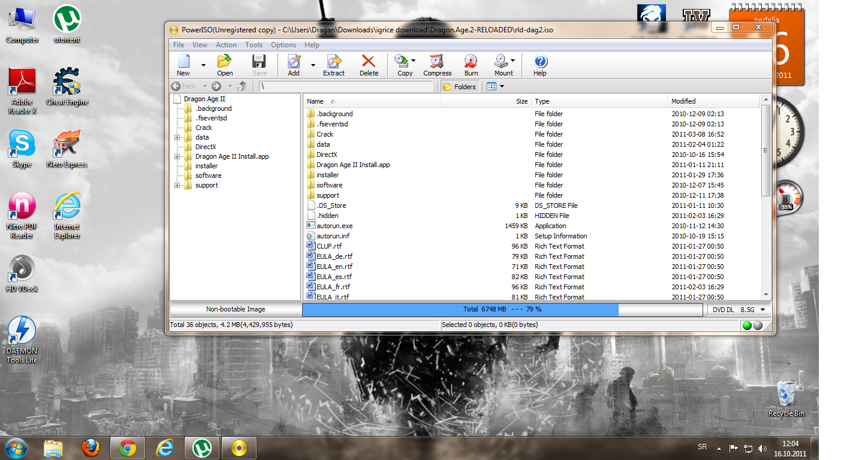Open Firefox from the taskbar
Viewport: 868px width, 460px height.
(91, 447)
